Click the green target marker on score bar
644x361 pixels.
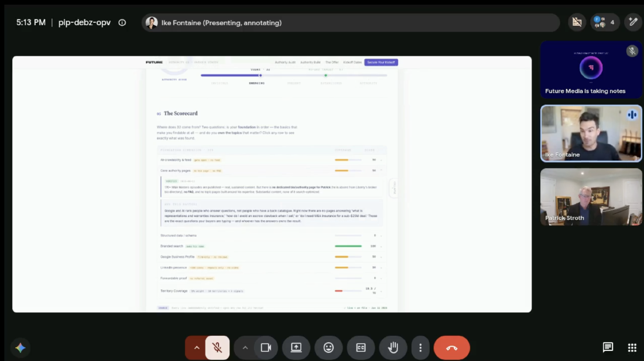click(326, 75)
